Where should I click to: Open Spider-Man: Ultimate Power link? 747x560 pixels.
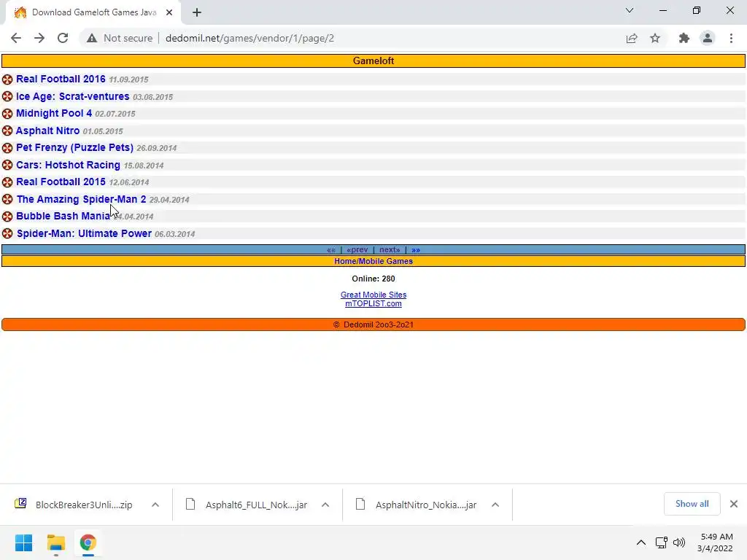84,233
